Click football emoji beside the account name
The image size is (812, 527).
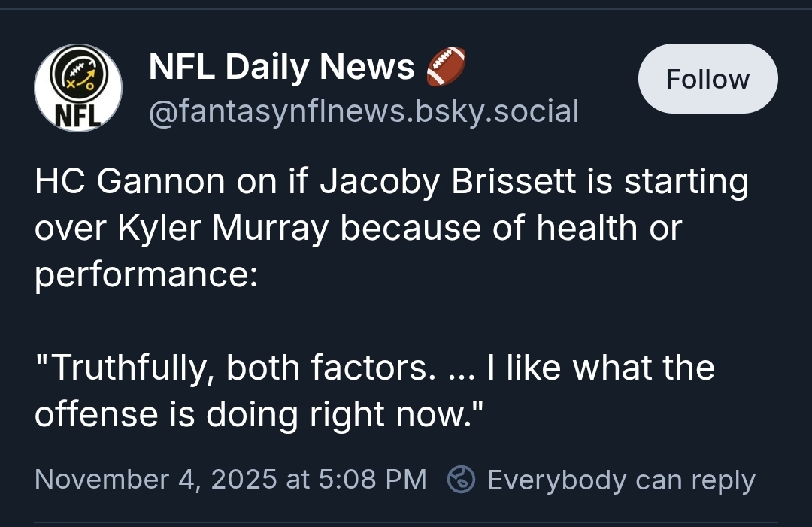(x=446, y=66)
